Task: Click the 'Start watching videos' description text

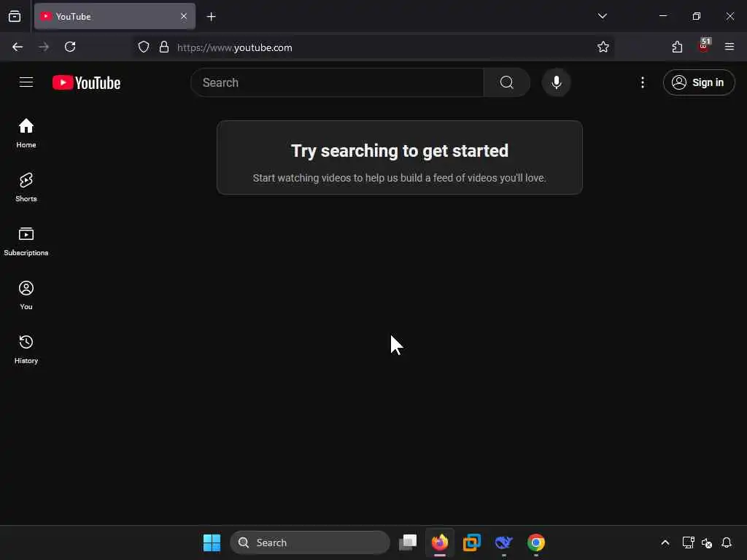Action: coord(399,178)
